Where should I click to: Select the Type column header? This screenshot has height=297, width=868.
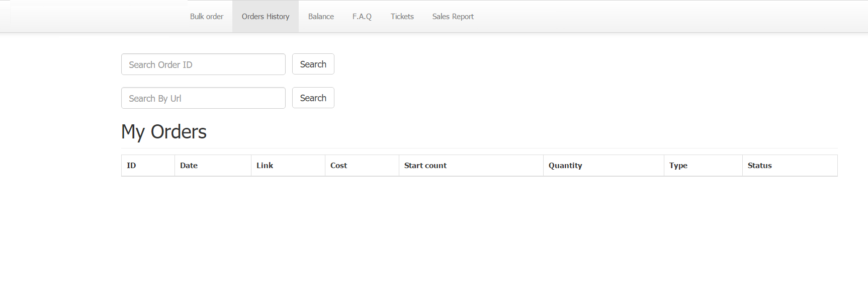678,166
